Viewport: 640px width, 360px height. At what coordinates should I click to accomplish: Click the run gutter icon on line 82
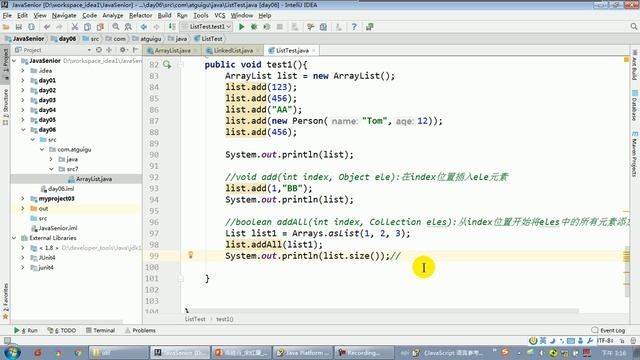[167, 64]
